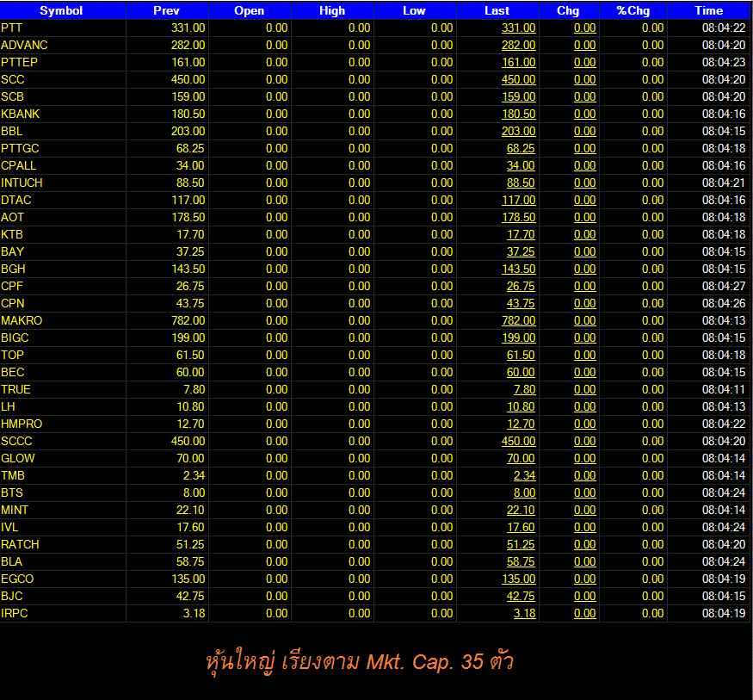Open PTTGC last price 68.25
The height and width of the screenshot is (700, 753).
click(x=521, y=149)
